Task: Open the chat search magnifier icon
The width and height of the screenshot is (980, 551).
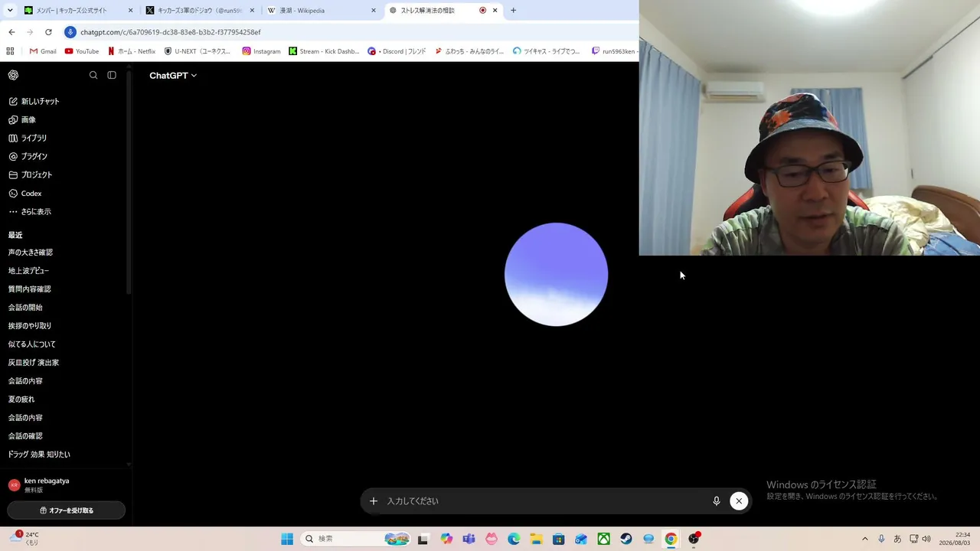Action: click(93, 75)
